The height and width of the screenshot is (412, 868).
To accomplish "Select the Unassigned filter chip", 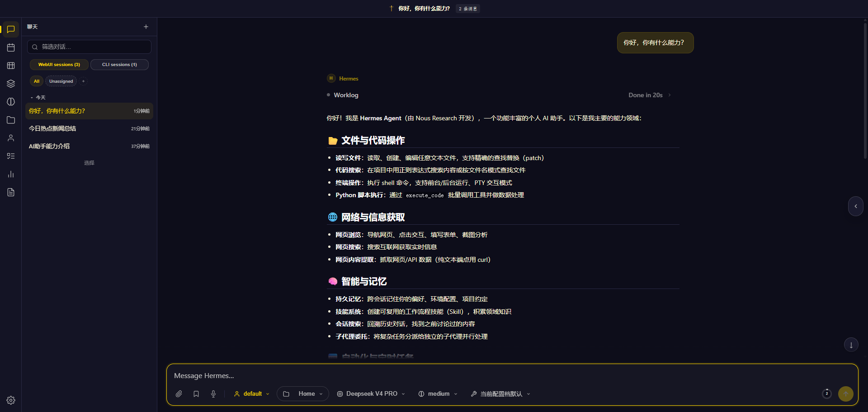I will coord(61,81).
